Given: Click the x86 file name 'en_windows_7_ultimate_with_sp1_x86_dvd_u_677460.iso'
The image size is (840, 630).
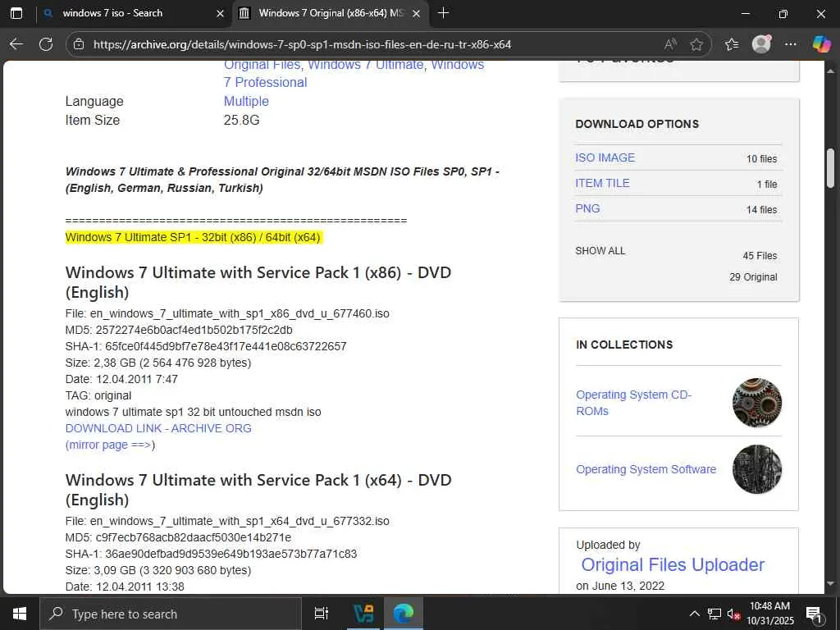Looking at the screenshot, I should pyautogui.click(x=240, y=313).
